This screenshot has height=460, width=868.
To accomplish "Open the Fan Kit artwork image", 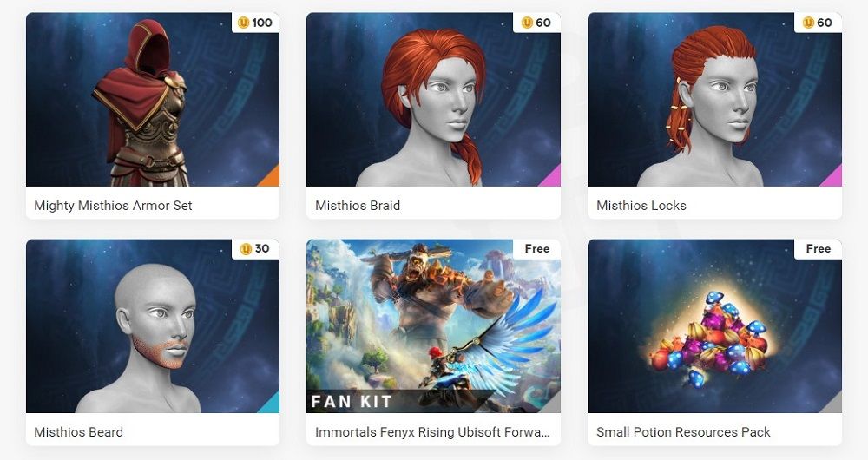I will [x=433, y=326].
